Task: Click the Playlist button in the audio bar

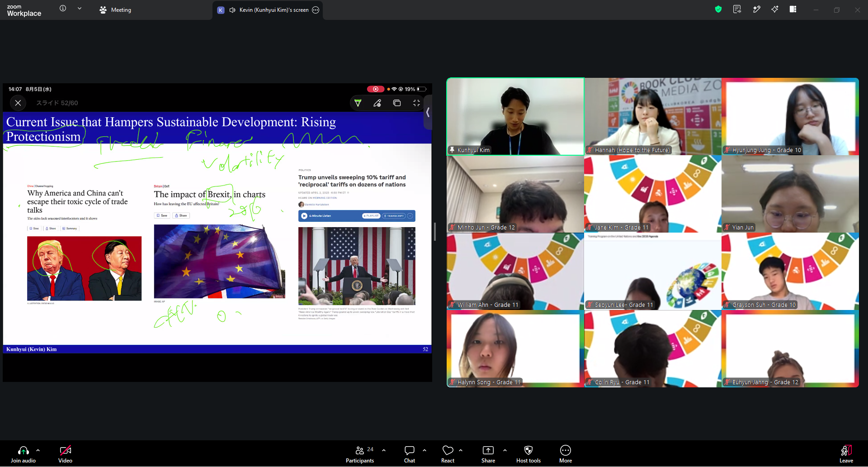Action: tap(371, 216)
